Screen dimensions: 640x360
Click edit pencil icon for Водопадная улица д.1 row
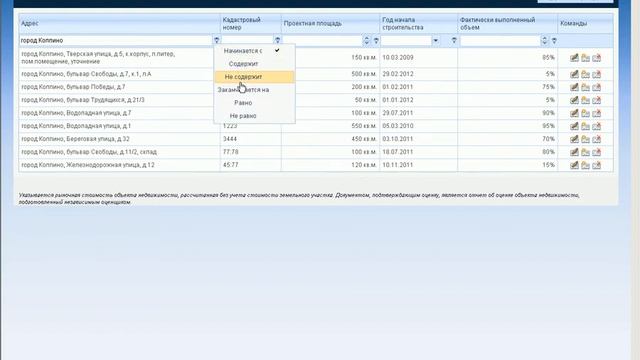[x=574, y=126]
